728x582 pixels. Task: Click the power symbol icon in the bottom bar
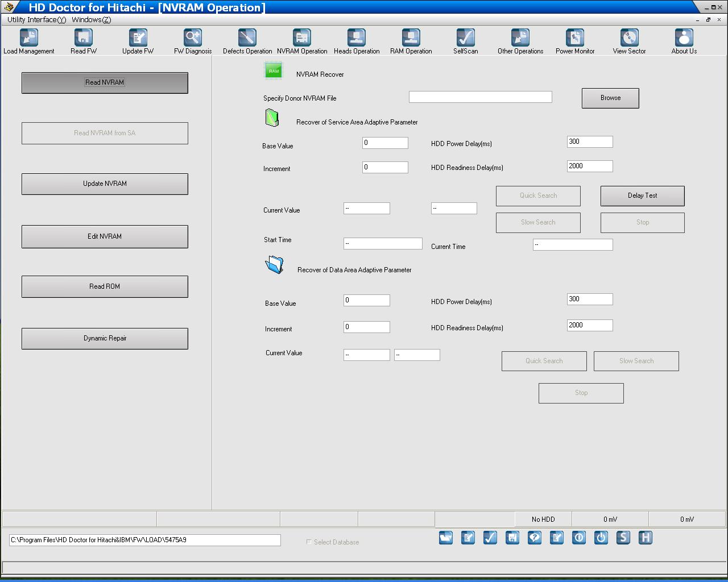click(601, 538)
